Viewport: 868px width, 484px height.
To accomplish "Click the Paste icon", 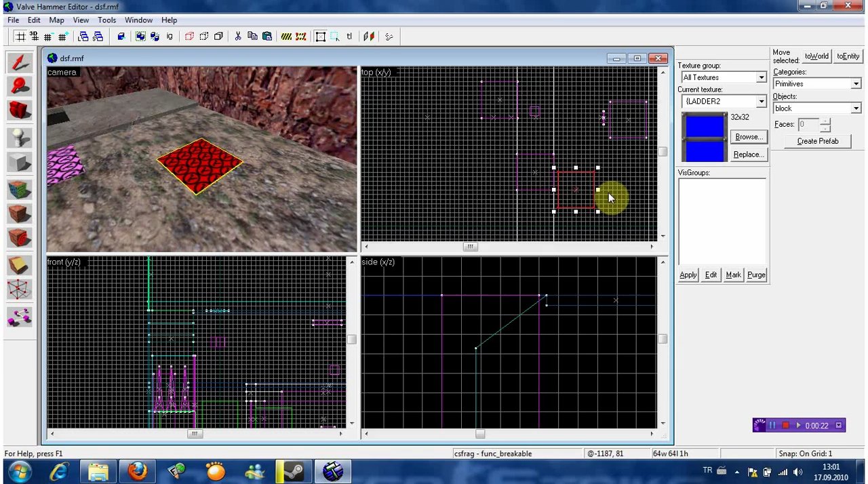I will [x=267, y=37].
